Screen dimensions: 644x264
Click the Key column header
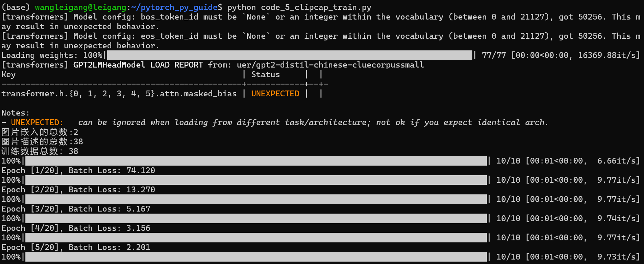tap(9, 74)
